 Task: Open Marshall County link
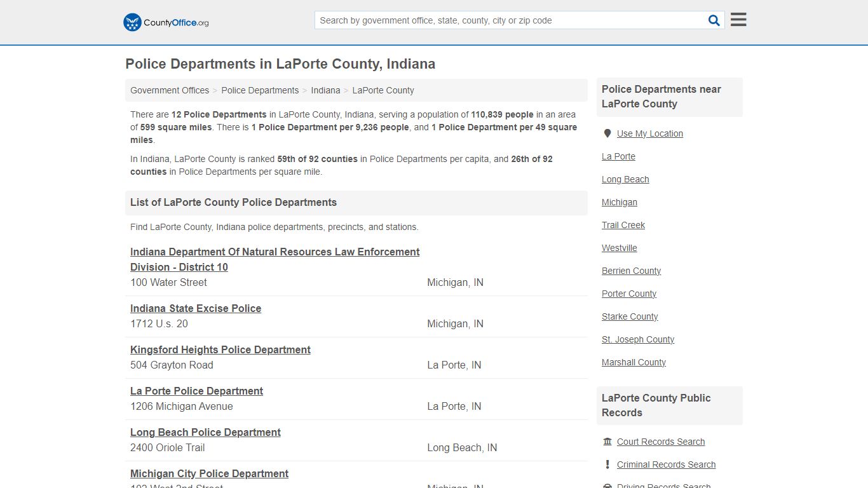[634, 362]
